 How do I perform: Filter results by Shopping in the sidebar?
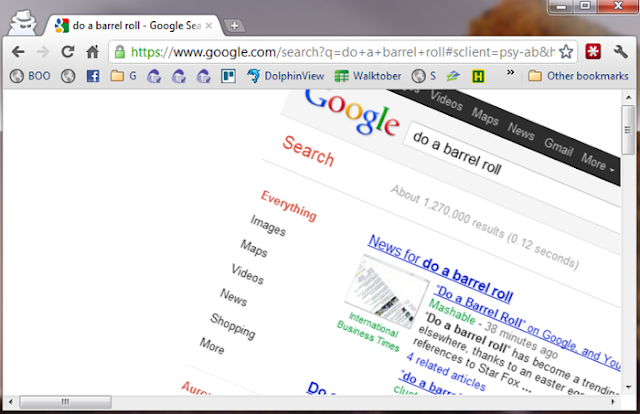coord(233,326)
